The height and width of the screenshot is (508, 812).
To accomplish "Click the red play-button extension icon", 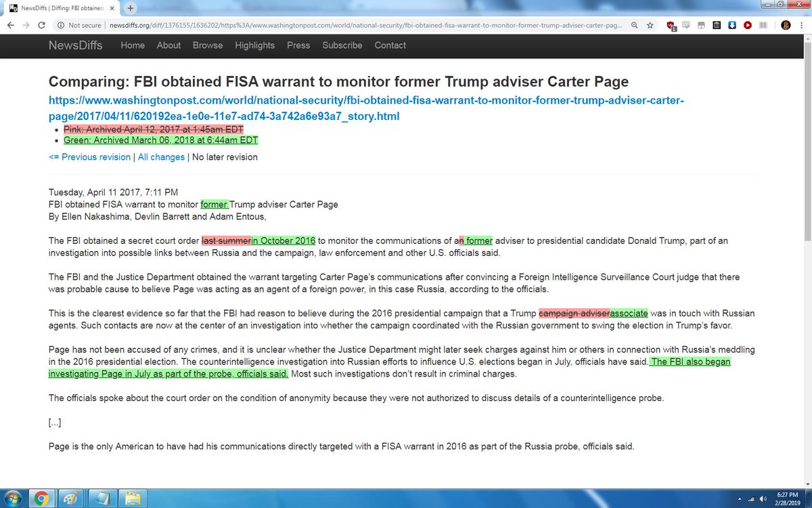I will coord(748,25).
